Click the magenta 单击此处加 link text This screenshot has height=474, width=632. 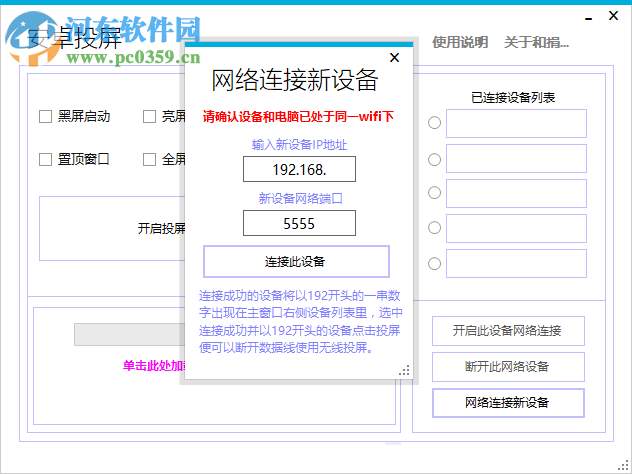click(x=153, y=366)
